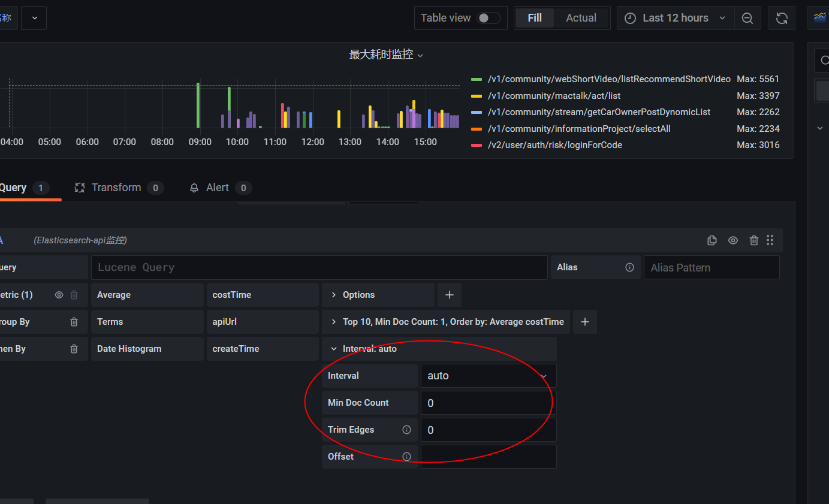Click the drag handle icon of query A
The image size is (829, 504).
point(770,240)
